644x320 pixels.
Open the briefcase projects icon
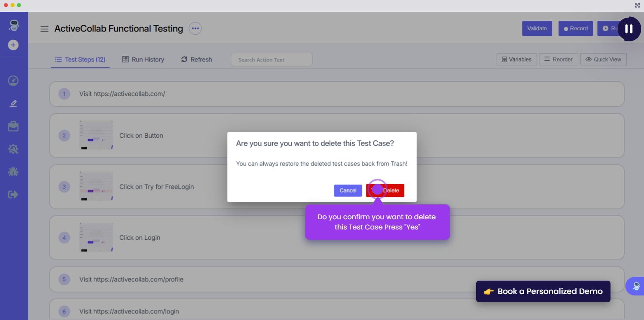tap(13, 126)
